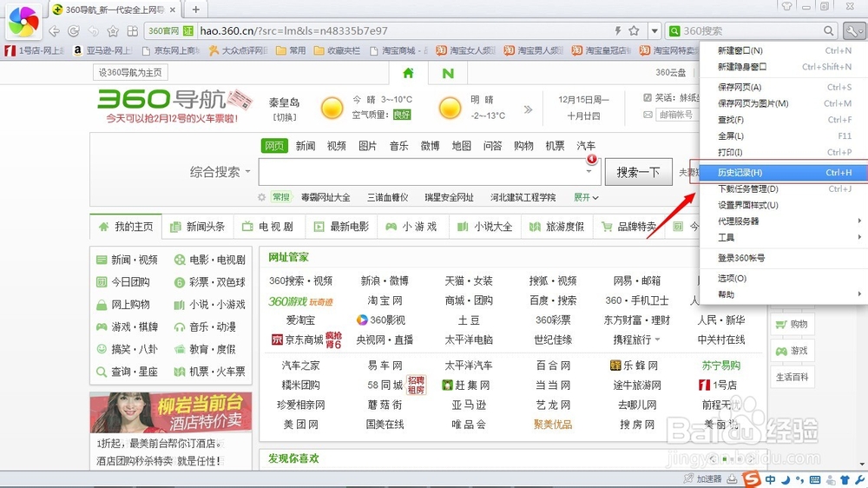Click the lightning speed mode icon
This screenshot has height=488, width=868.
point(618,30)
